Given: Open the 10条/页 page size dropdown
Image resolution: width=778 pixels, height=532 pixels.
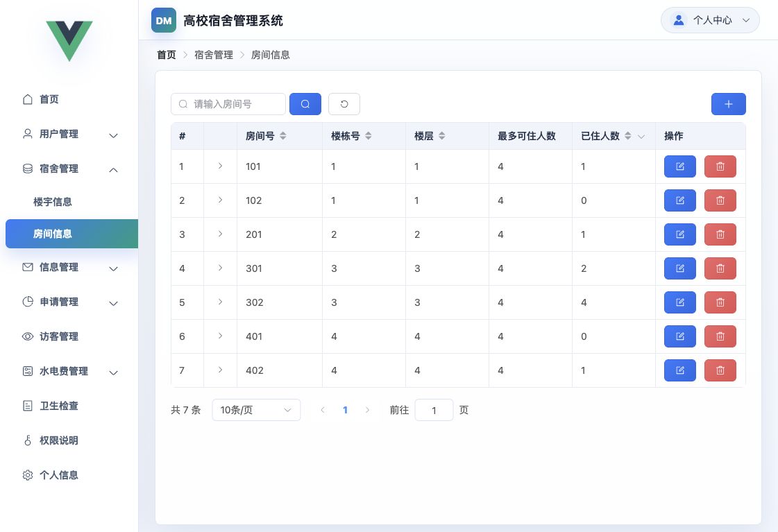Looking at the screenshot, I should [x=256, y=410].
